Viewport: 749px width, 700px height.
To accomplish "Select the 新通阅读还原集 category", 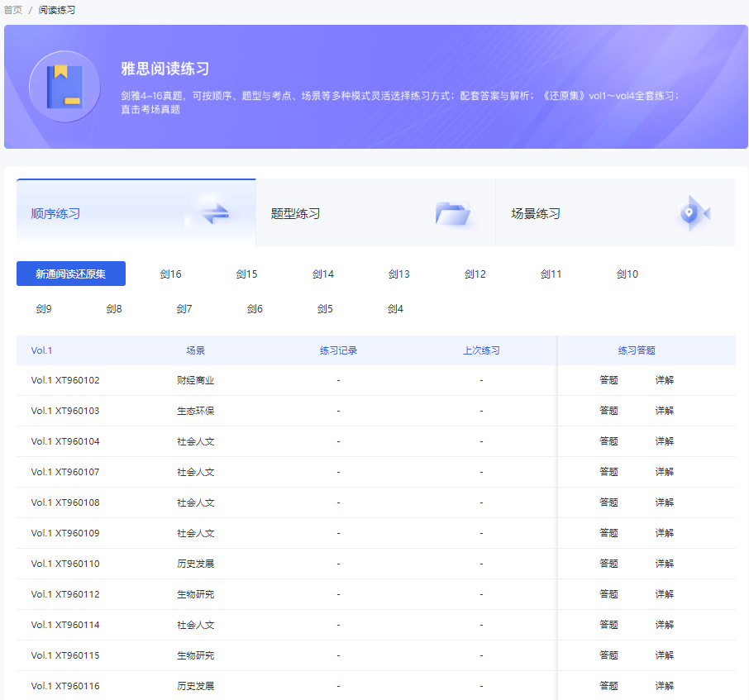I will coord(71,274).
